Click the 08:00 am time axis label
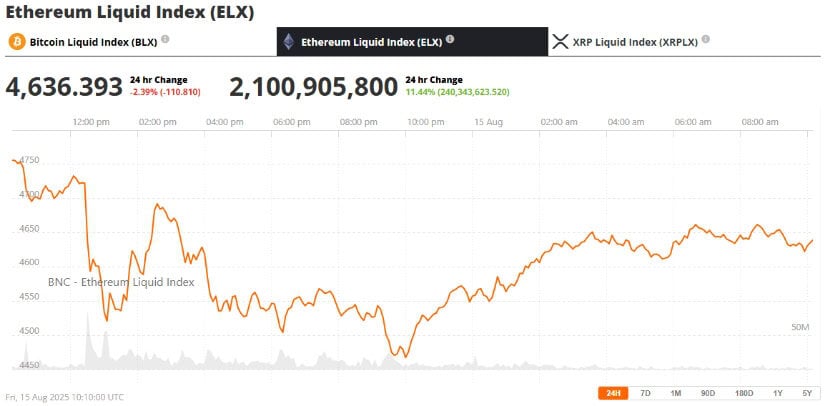825x406 pixels. click(x=760, y=122)
